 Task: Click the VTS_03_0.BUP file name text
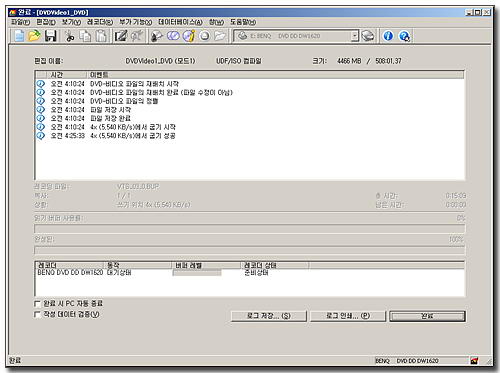138,187
